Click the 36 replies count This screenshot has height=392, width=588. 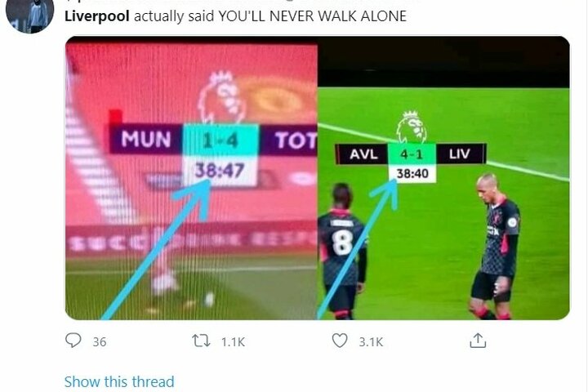click(x=100, y=341)
